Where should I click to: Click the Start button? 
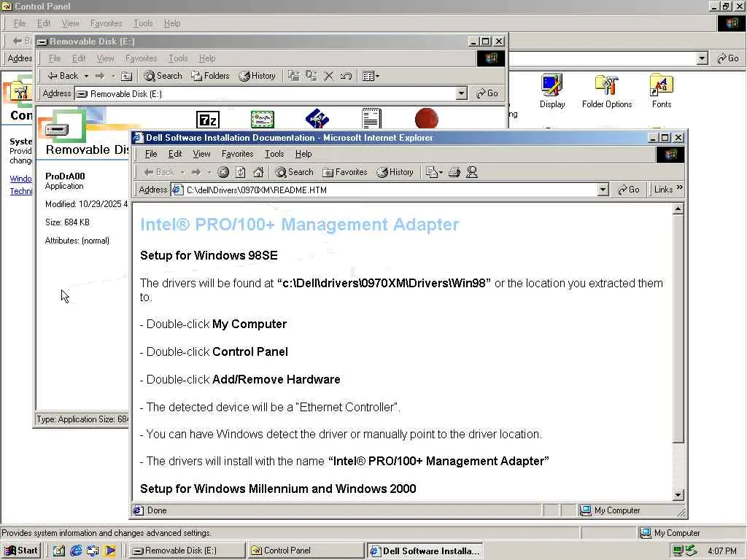tap(20, 551)
